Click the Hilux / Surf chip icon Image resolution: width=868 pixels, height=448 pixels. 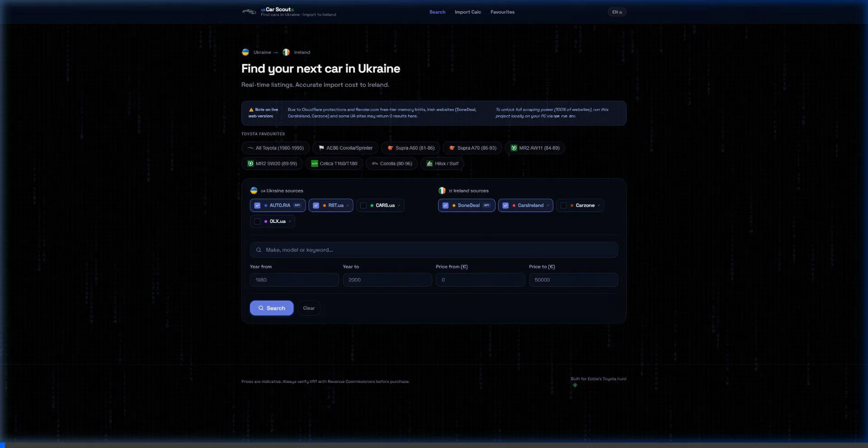429,164
